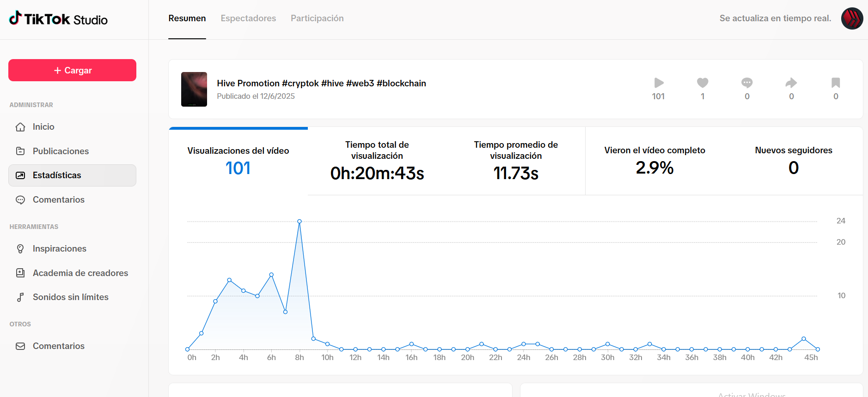Image resolution: width=868 pixels, height=397 pixels.
Task: Open Inspiraciones in sidebar
Action: pyautogui.click(x=72, y=249)
